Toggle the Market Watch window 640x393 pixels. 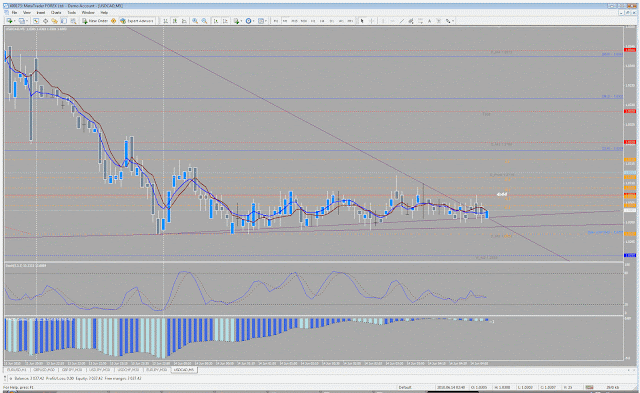point(36,21)
